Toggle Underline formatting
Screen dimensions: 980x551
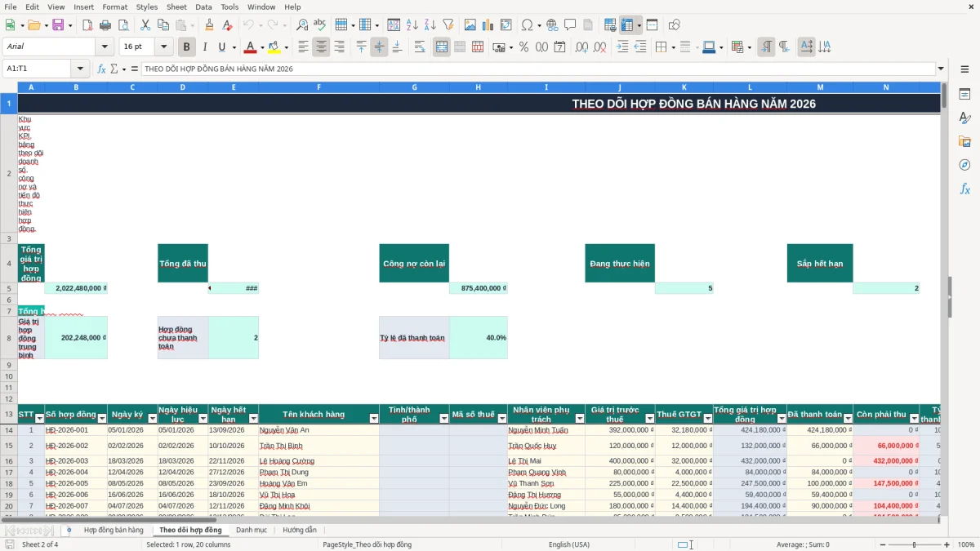pos(222,47)
